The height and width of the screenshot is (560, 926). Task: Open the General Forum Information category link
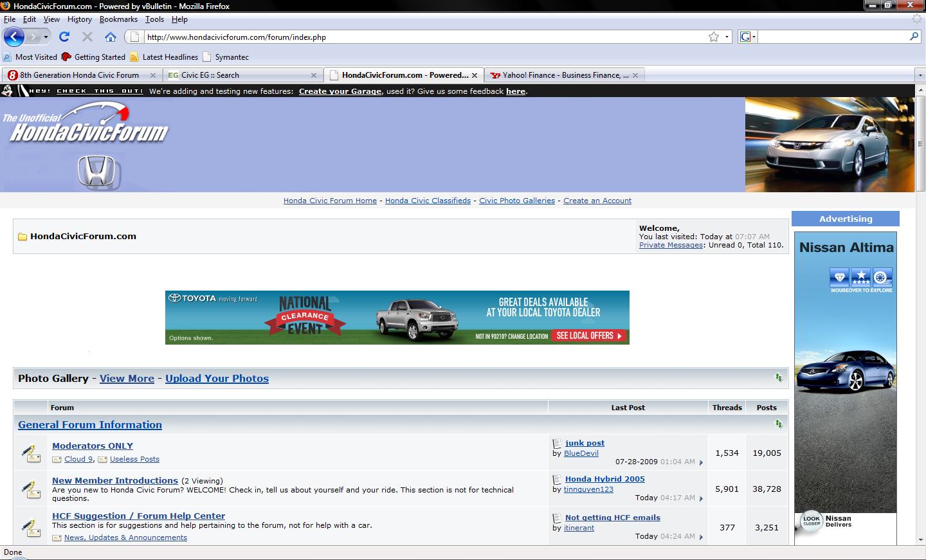click(x=90, y=425)
